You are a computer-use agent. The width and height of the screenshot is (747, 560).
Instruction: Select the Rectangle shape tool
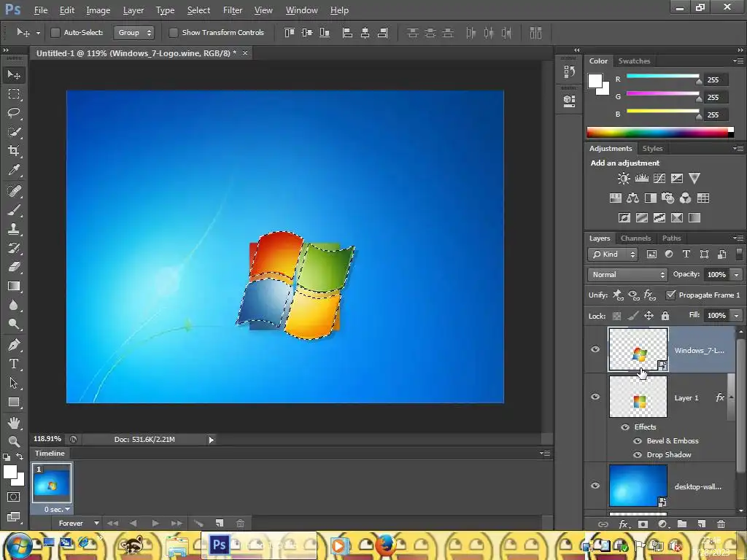pyautogui.click(x=14, y=402)
